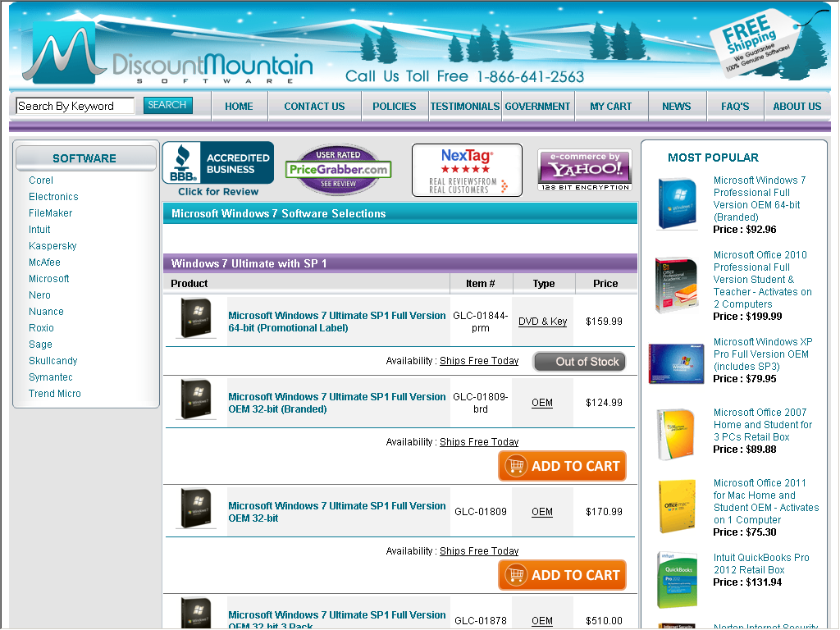View the POLICIES page
Image resolution: width=840 pixels, height=630 pixels.
395,106
